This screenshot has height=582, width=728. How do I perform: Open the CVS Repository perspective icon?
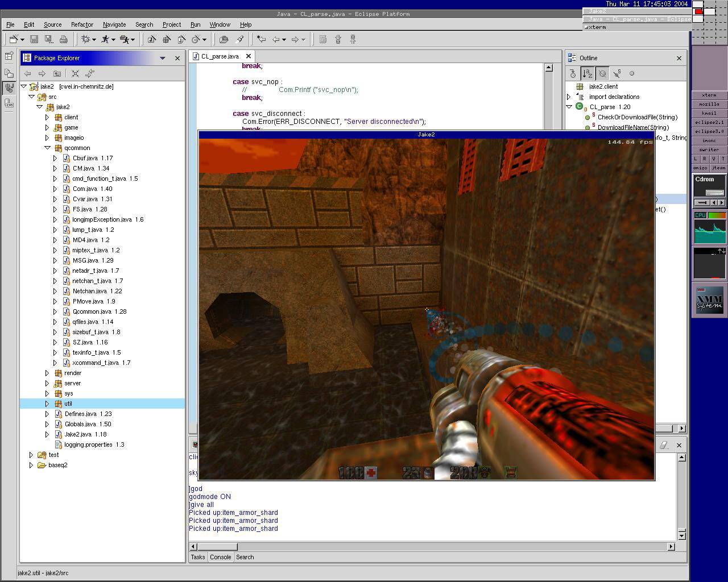[x=9, y=103]
